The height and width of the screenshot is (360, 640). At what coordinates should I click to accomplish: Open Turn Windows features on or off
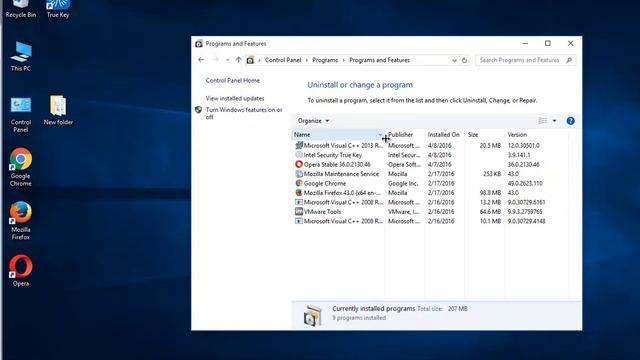coord(244,113)
